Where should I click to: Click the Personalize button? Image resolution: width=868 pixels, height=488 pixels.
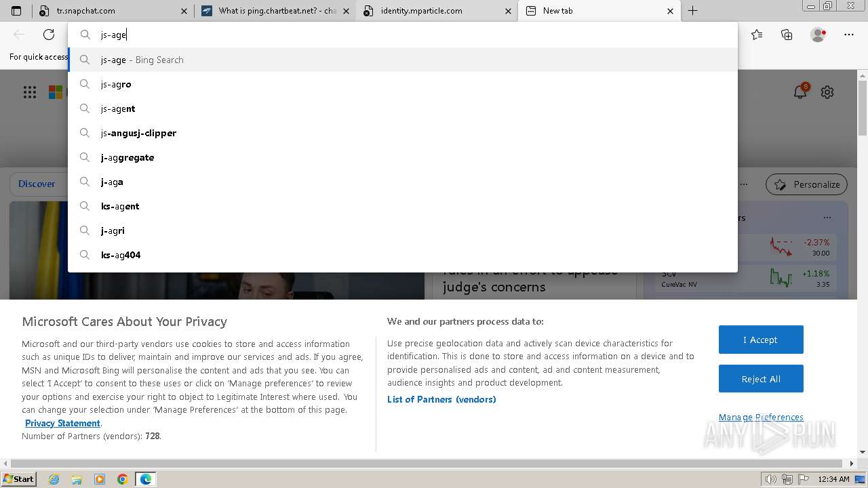[x=807, y=184]
